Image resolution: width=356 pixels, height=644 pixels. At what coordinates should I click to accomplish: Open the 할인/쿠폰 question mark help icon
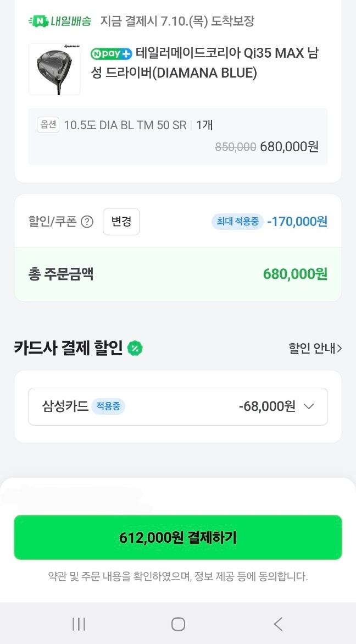(x=87, y=222)
